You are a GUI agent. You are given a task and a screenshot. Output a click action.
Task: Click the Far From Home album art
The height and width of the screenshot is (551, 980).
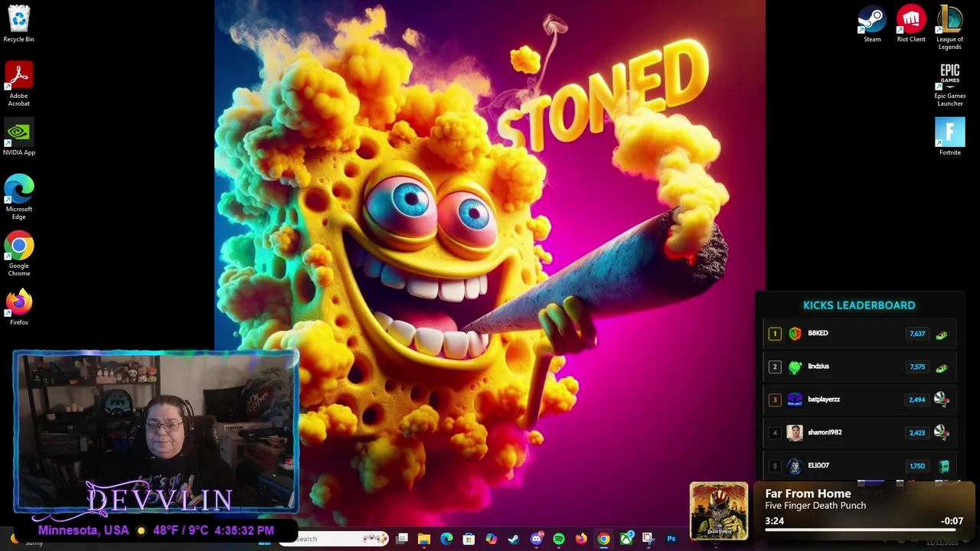click(x=718, y=510)
